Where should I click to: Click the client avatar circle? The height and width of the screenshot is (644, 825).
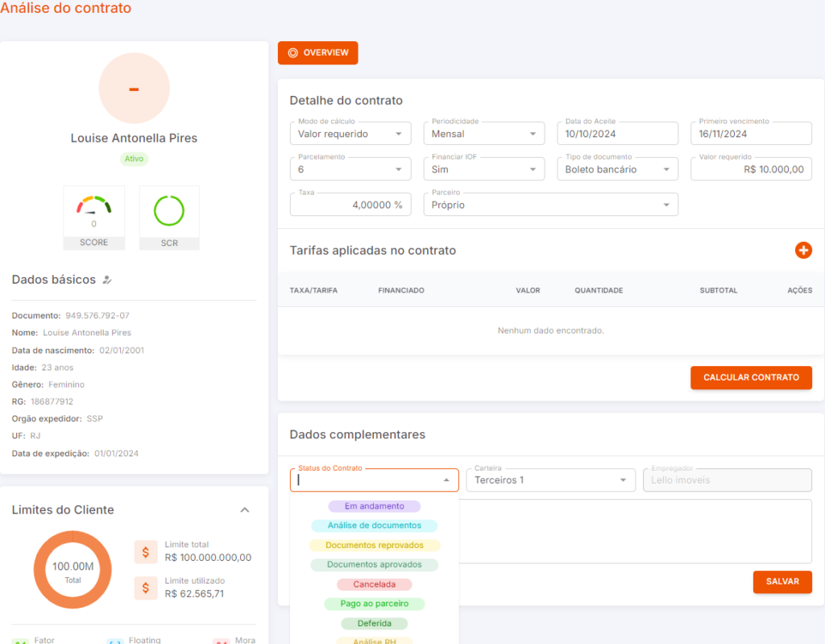pos(135,88)
